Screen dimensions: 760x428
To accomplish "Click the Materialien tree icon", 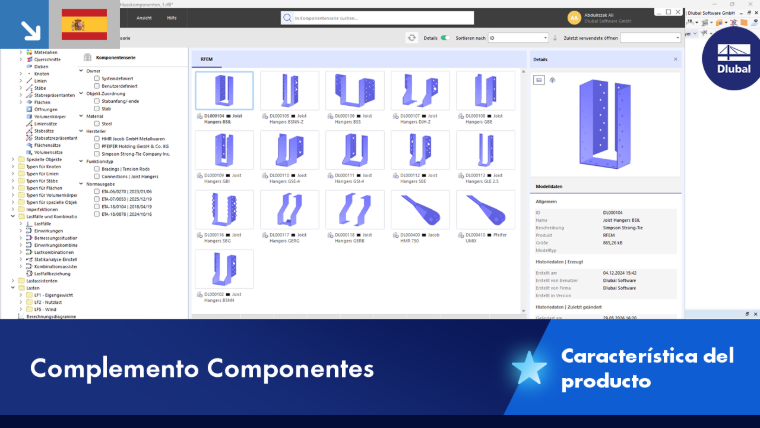I will click(29, 52).
